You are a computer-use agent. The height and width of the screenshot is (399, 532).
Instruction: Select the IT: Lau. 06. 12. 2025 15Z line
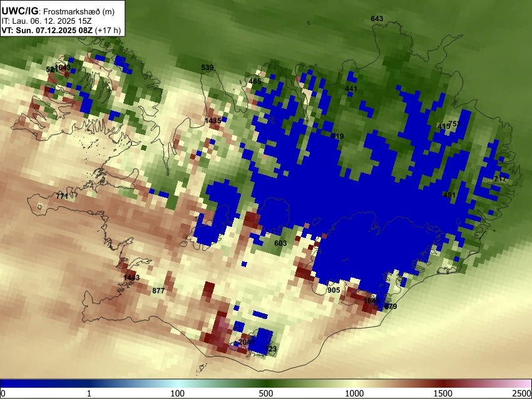coord(46,21)
